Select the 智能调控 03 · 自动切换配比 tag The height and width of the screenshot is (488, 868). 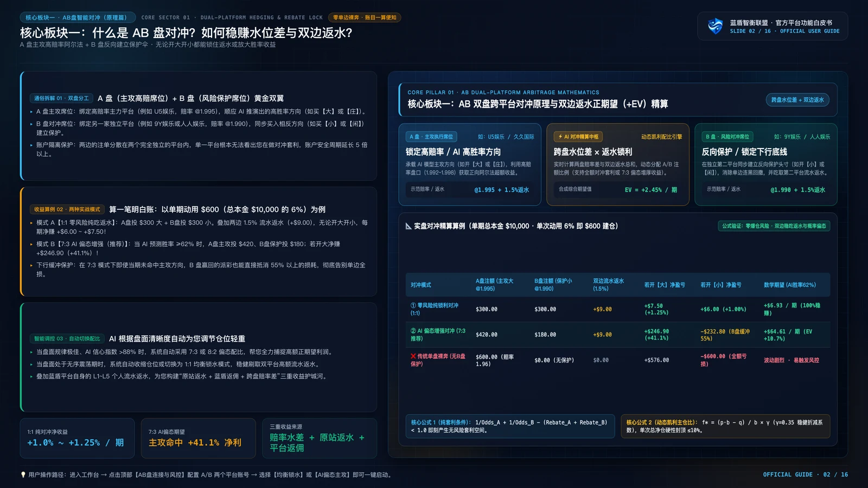(x=67, y=338)
